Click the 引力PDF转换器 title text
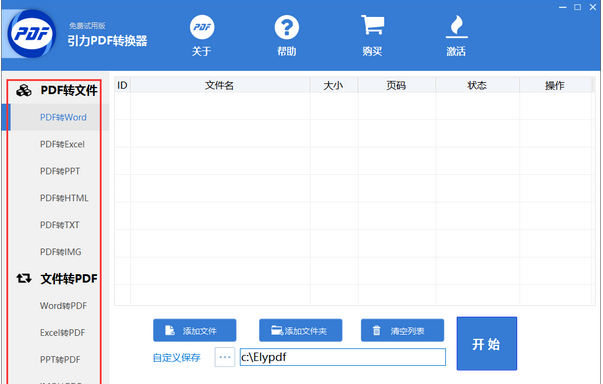 [107, 41]
